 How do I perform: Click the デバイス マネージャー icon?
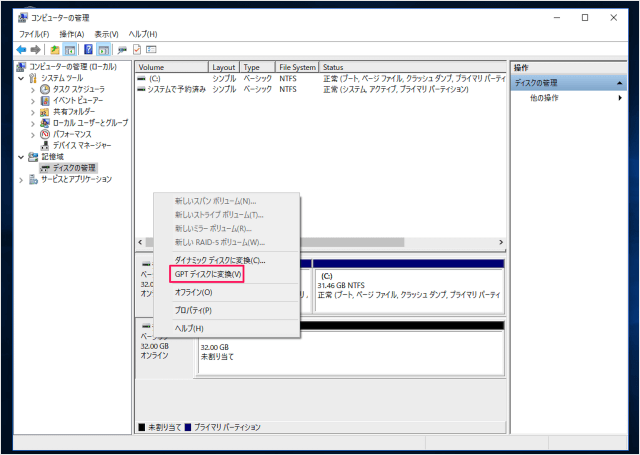click(x=45, y=145)
